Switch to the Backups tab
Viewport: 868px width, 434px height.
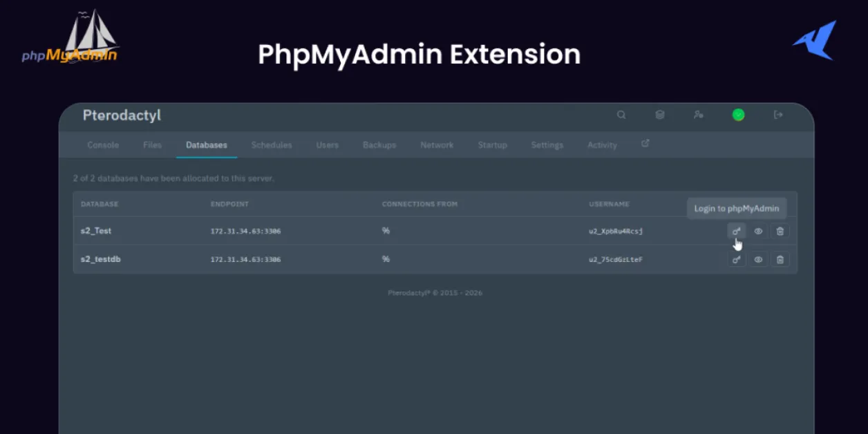[379, 145]
